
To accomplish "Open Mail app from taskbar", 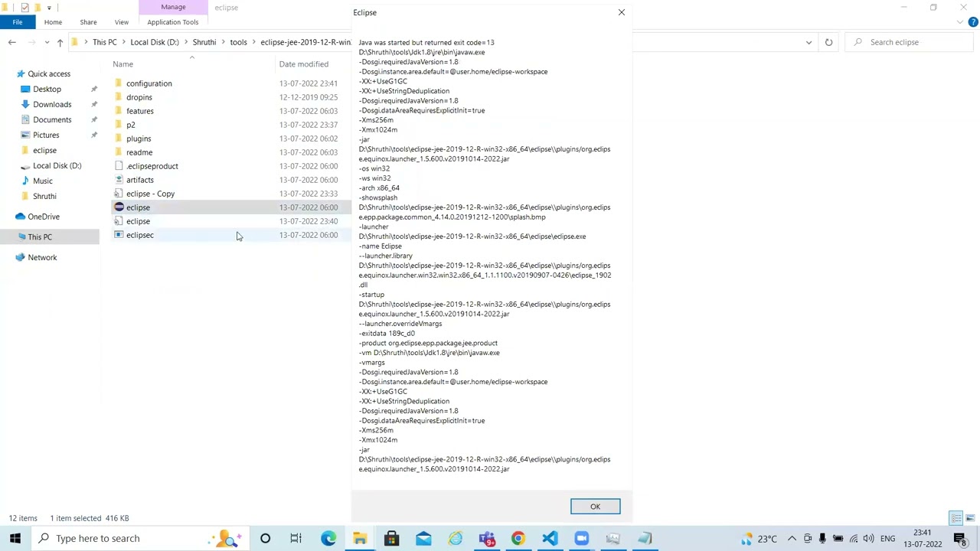I will tap(423, 538).
